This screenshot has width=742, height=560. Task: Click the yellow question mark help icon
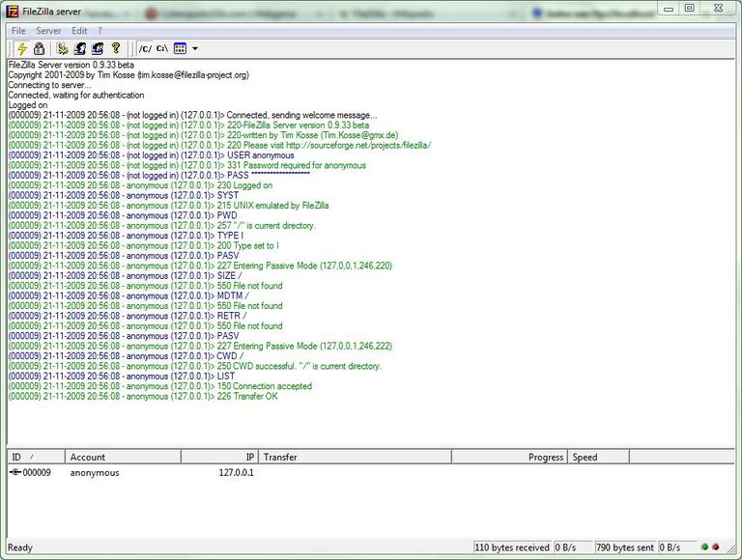(116, 47)
